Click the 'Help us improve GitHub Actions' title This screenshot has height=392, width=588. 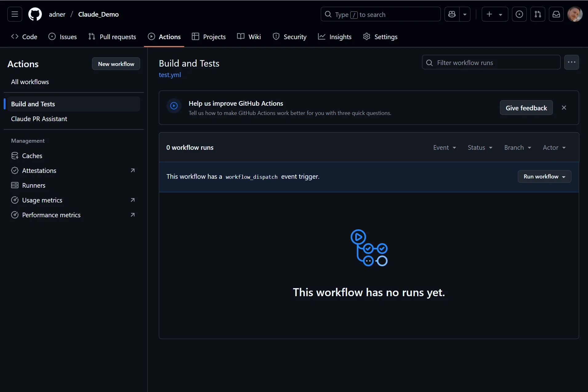click(x=236, y=104)
